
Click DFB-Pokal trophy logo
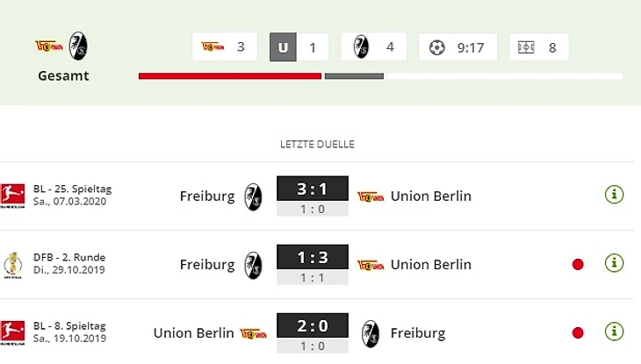[11, 263]
